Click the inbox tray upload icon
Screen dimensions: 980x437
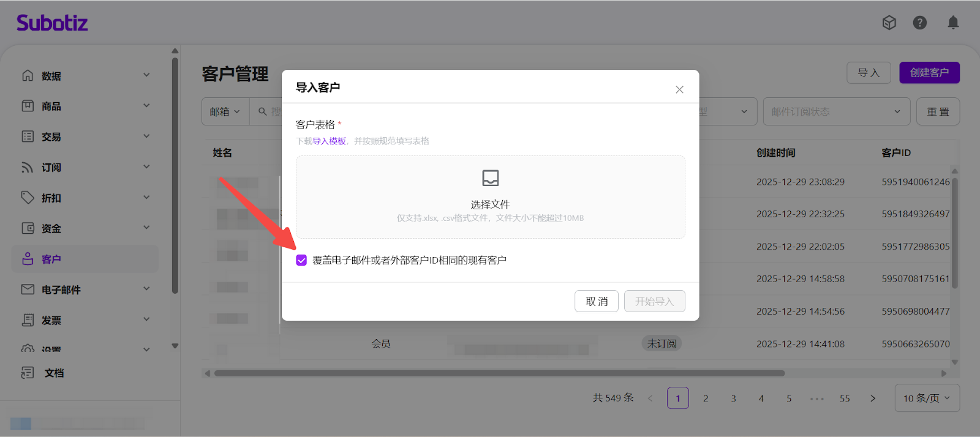pos(490,178)
